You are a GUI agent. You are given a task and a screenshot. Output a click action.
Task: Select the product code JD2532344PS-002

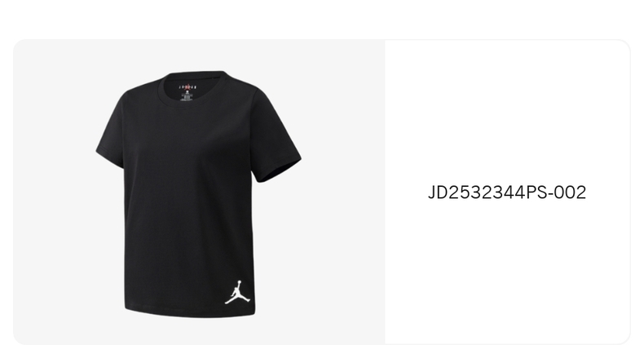[x=507, y=192]
